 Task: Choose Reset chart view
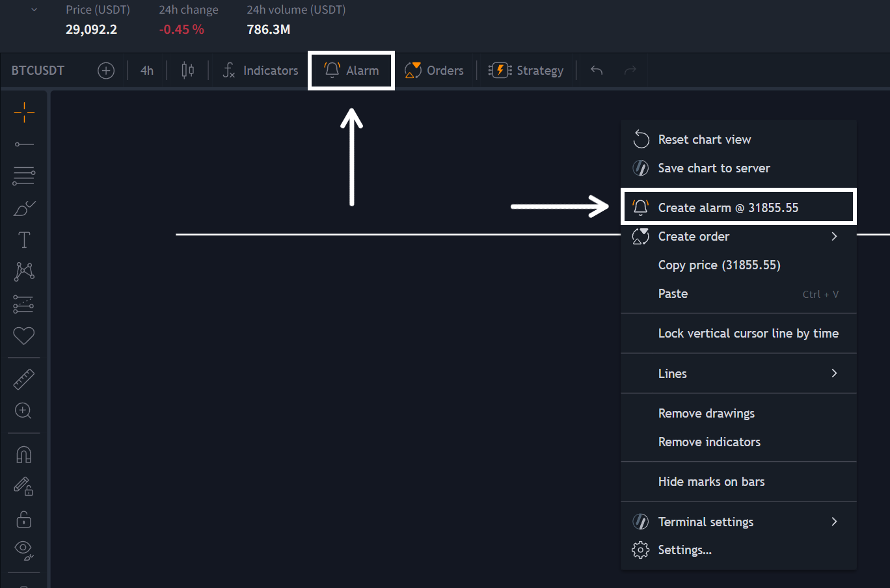(x=738, y=139)
